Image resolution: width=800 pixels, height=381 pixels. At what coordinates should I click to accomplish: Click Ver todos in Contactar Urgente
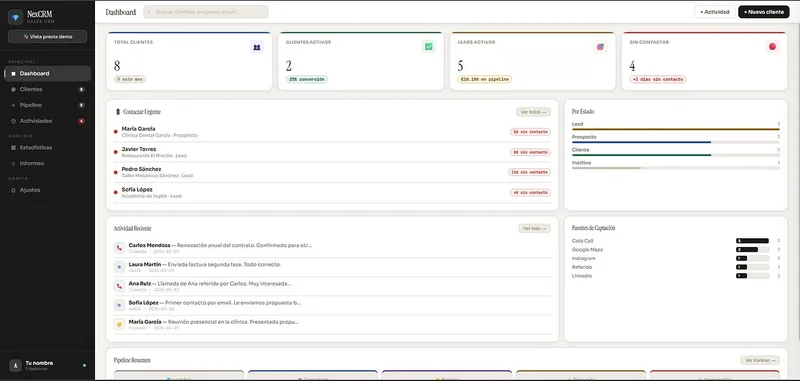pos(533,112)
